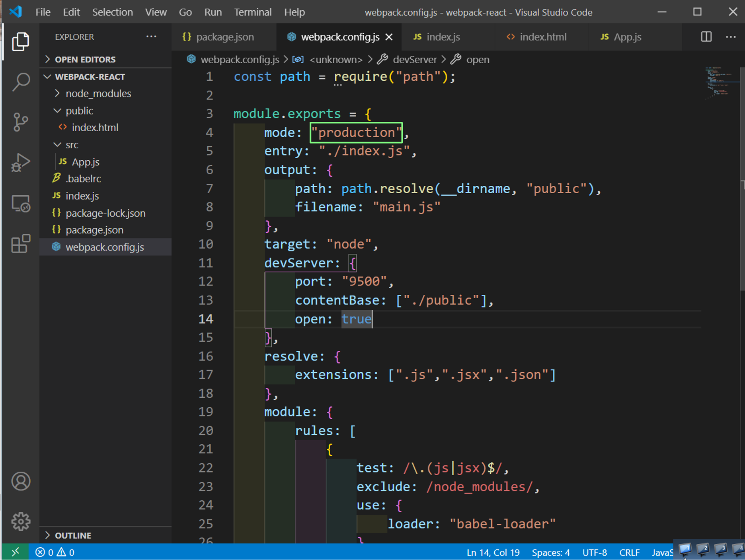Open the Run and Debug view icon

tap(21, 163)
